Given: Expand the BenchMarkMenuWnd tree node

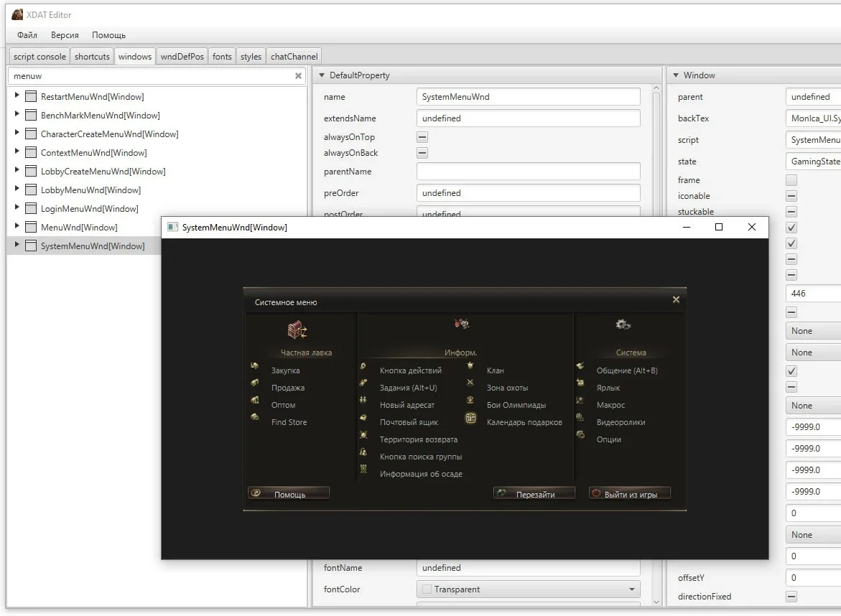Looking at the screenshot, I should (17, 114).
